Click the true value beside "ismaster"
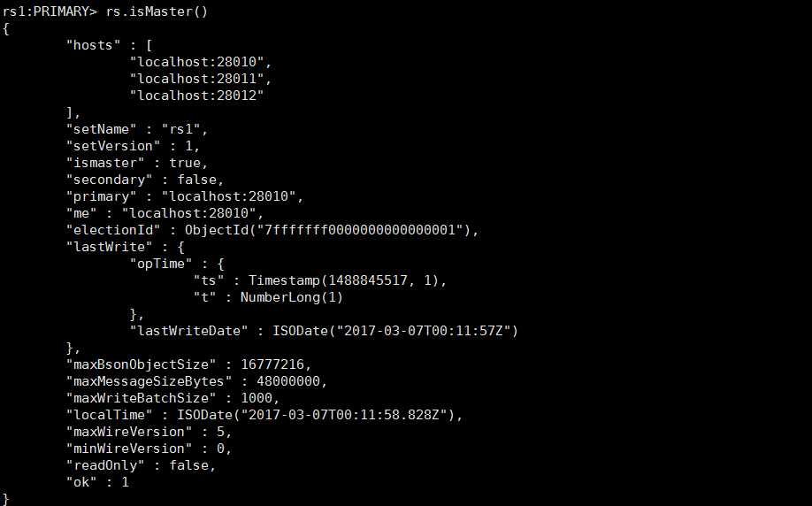 pos(187,163)
